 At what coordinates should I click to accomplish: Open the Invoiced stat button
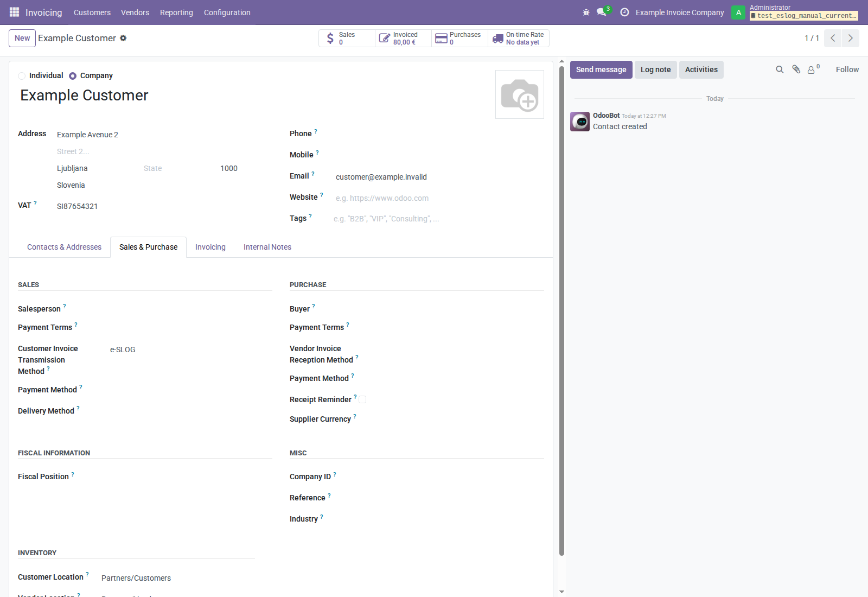(403, 38)
